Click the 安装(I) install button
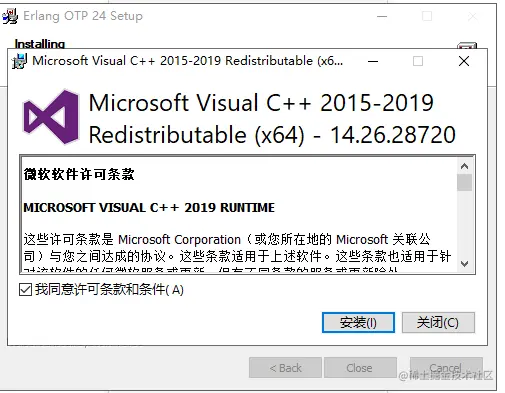This screenshot has height=393, width=505. [x=358, y=322]
